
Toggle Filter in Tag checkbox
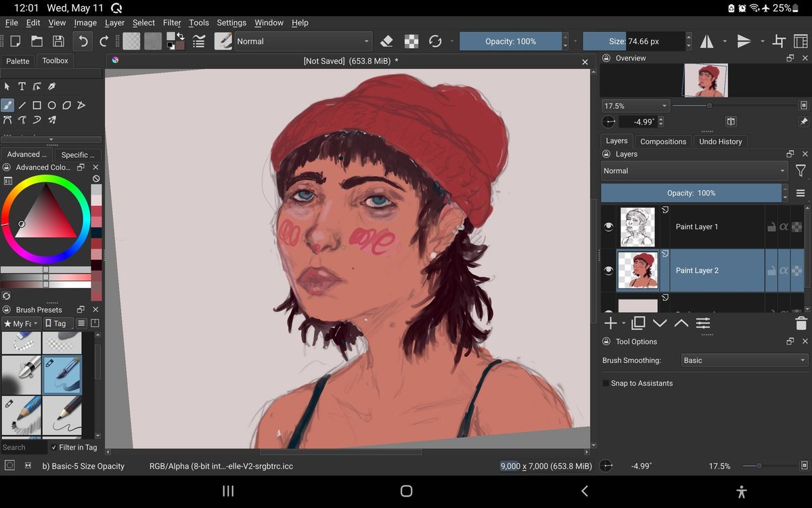[54, 447]
